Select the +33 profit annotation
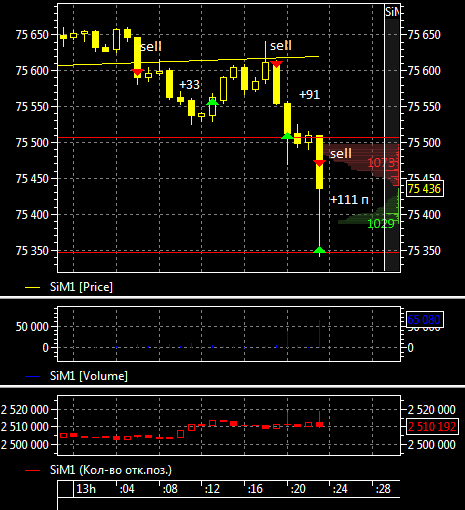This screenshot has width=465, height=510. (189, 85)
